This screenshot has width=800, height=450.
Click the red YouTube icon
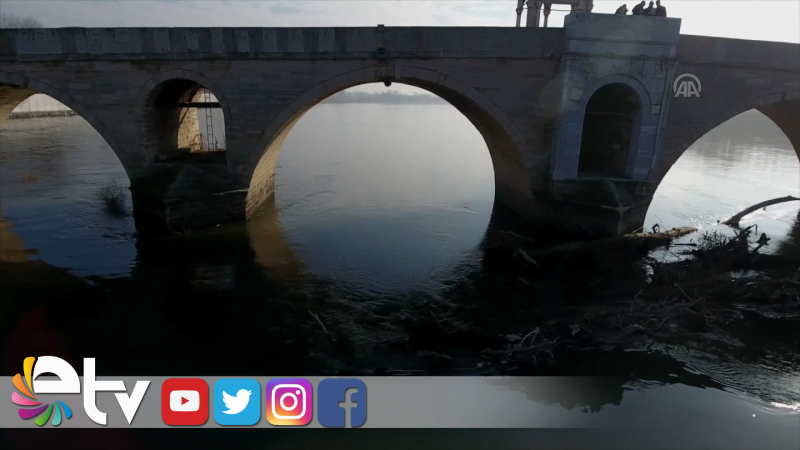(x=185, y=402)
